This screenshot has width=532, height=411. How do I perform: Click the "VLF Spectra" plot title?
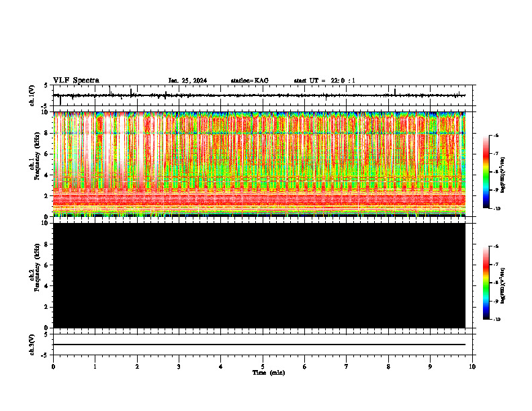[x=76, y=81]
